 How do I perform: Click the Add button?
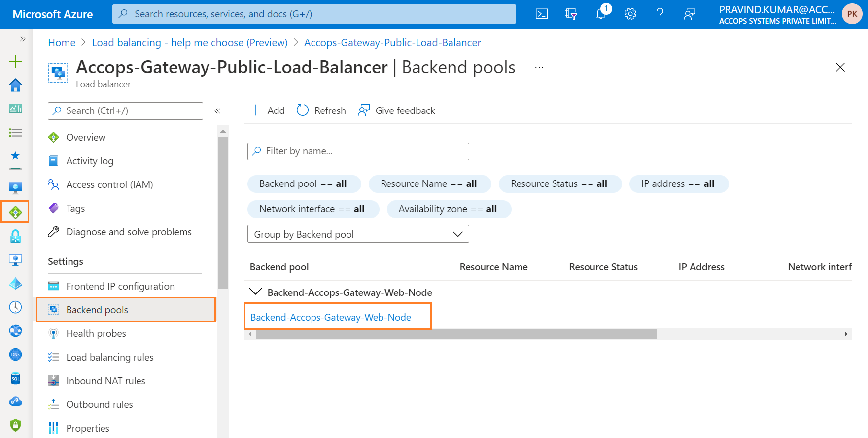coord(268,110)
